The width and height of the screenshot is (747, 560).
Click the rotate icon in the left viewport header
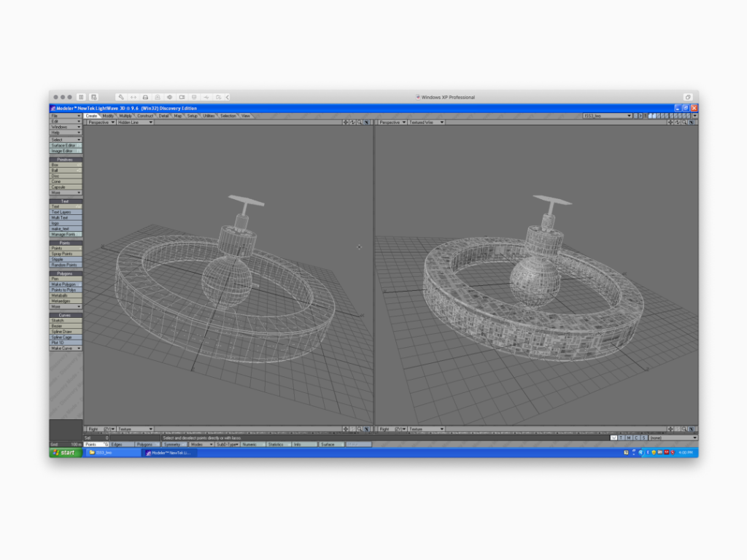pyautogui.click(x=352, y=122)
